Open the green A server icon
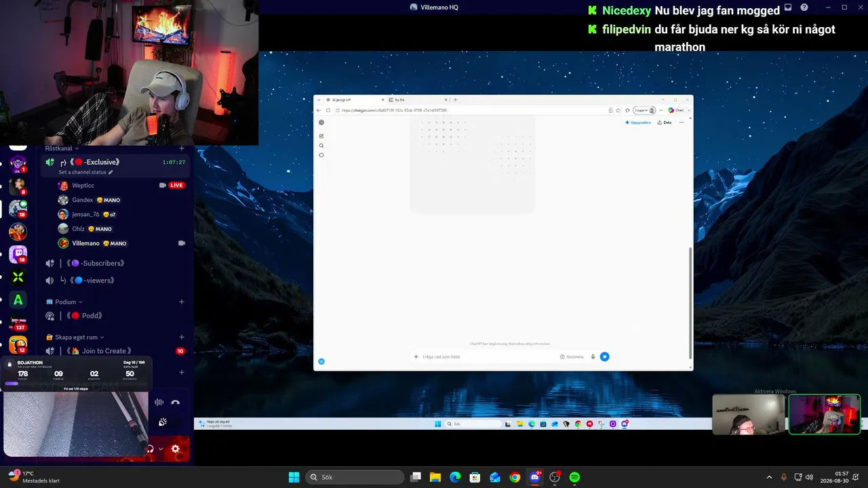868x488 pixels. click(18, 300)
